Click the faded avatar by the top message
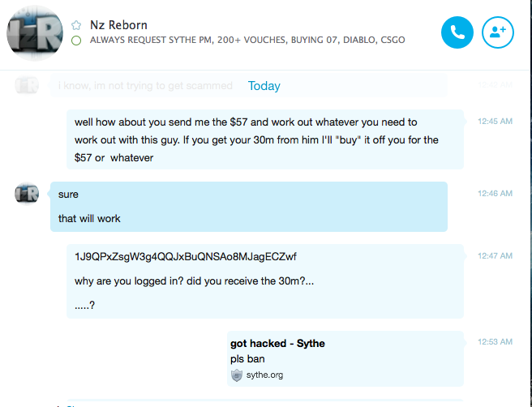 tap(27, 85)
